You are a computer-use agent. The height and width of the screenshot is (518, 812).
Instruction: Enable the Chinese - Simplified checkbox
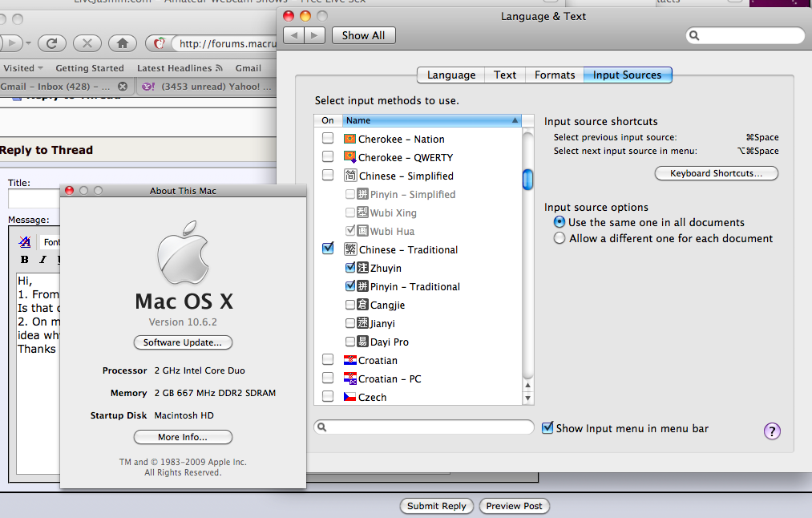click(x=328, y=175)
